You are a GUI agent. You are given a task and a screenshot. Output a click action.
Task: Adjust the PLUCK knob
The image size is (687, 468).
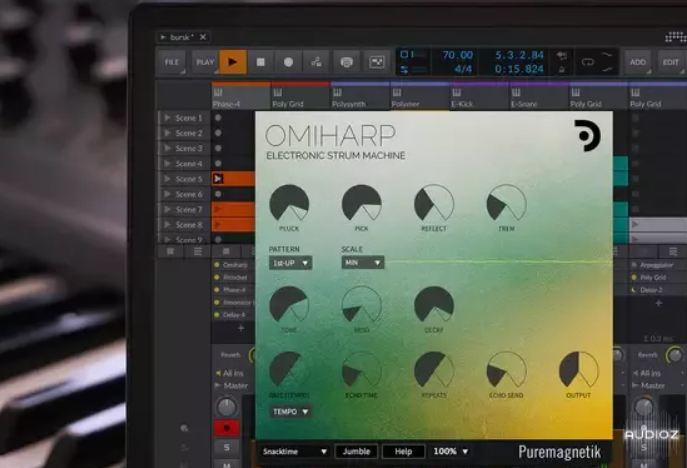[289, 203]
